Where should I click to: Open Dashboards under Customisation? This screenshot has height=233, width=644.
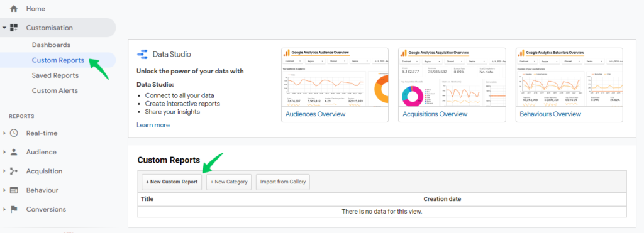51,45
